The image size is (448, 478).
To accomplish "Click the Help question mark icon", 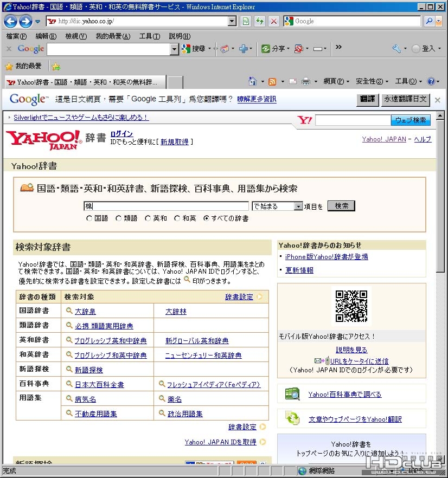I will pyautogui.click(x=431, y=81).
